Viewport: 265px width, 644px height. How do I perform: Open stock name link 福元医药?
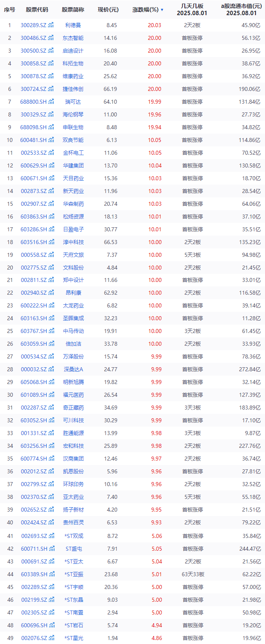[73, 395]
